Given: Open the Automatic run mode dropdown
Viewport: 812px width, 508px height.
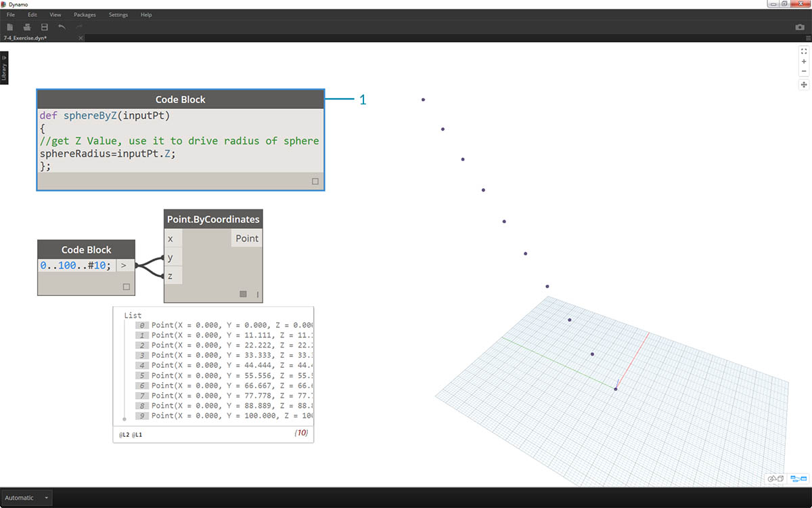Looking at the screenshot, I should click(x=27, y=498).
